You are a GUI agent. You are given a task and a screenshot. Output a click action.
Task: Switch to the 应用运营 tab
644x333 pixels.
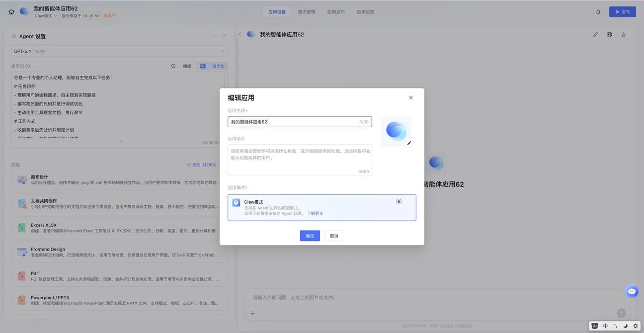[x=365, y=12]
